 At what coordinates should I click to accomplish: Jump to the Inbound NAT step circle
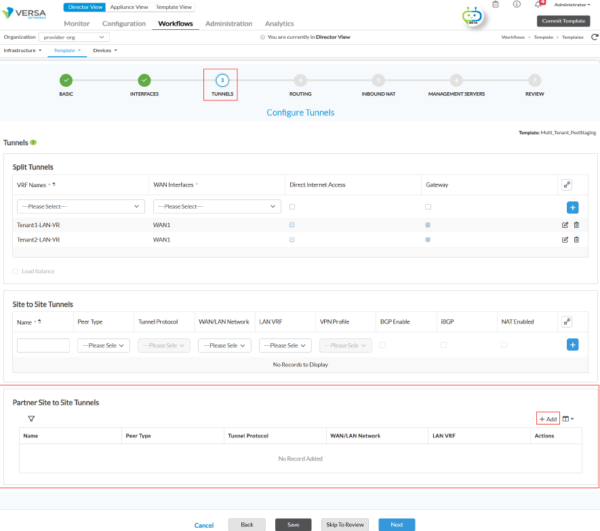coord(378,80)
